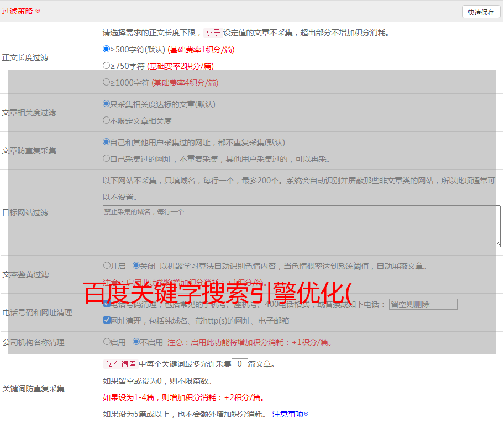The width and height of the screenshot is (504, 424).
Task: Click the 文章防重复采集 row label
Action: coord(29,151)
